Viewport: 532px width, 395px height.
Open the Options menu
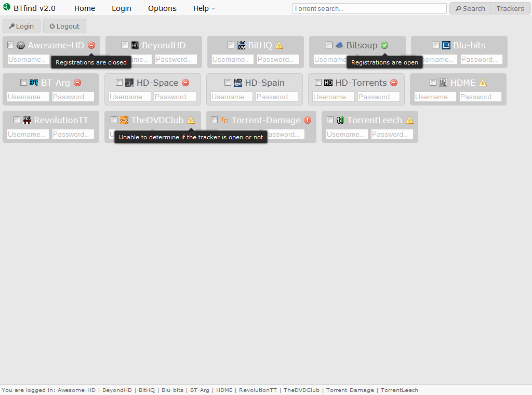pyautogui.click(x=162, y=8)
